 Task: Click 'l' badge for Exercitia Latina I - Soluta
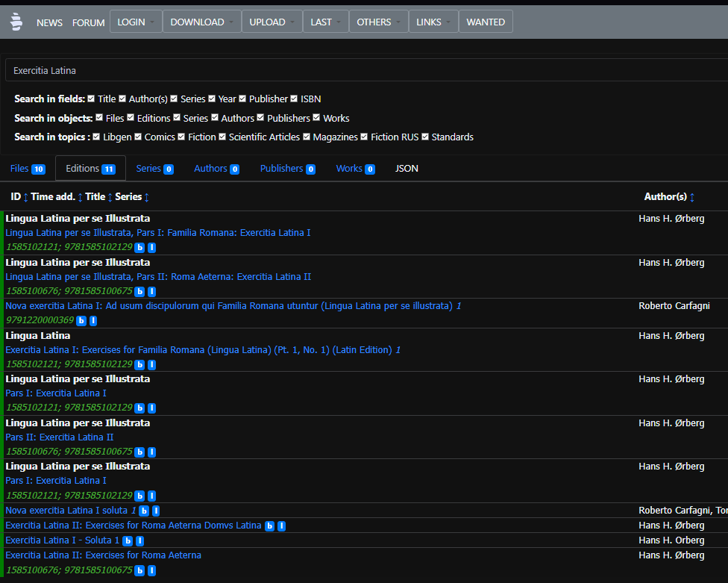coord(139,540)
